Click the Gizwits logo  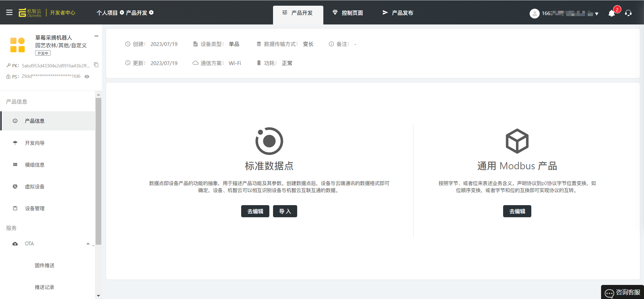[x=30, y=13]
